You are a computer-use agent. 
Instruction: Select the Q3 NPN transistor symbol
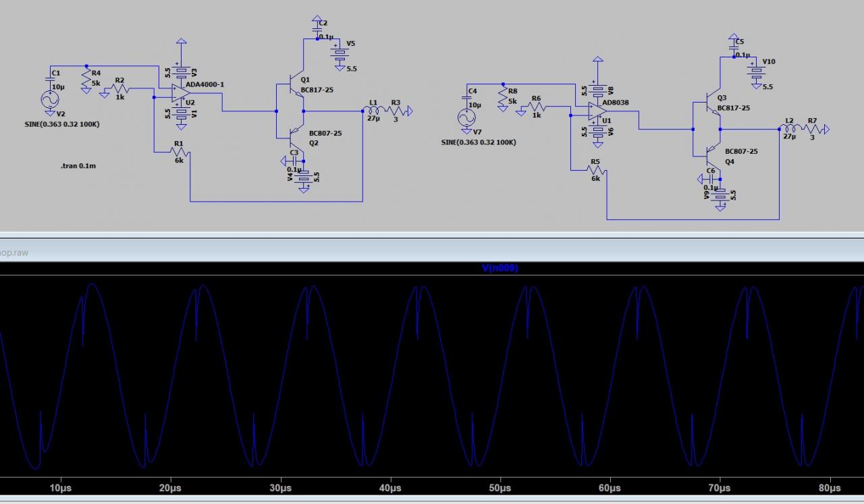tap(715, 101)
